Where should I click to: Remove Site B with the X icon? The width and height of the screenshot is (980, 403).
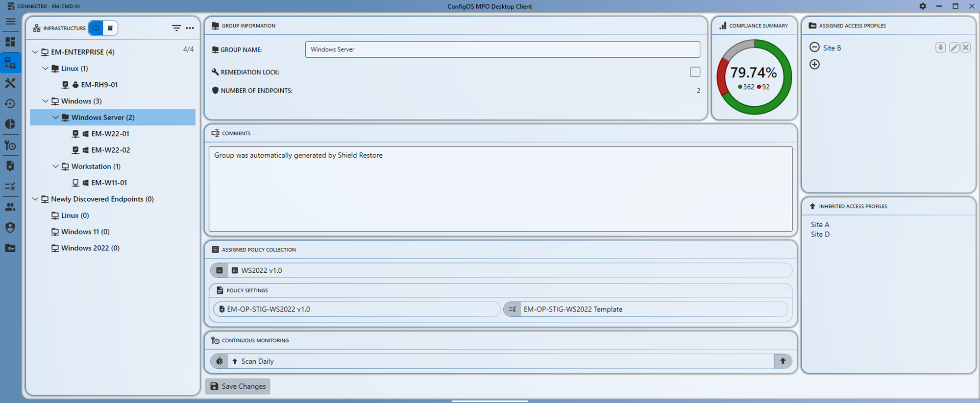[966, 47]
